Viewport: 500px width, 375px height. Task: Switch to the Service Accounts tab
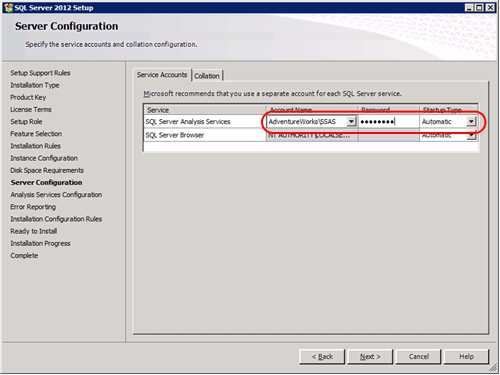(162, 75)
